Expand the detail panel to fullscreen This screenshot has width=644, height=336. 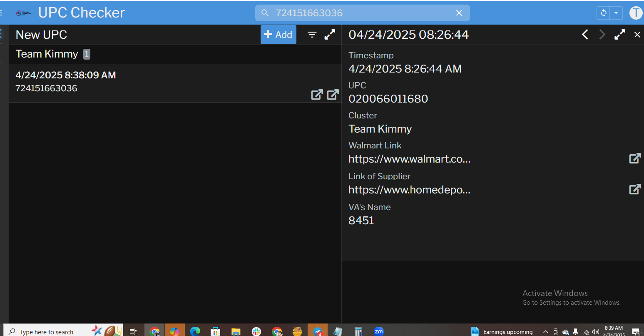pyautogui.click(x=619, y=35)
